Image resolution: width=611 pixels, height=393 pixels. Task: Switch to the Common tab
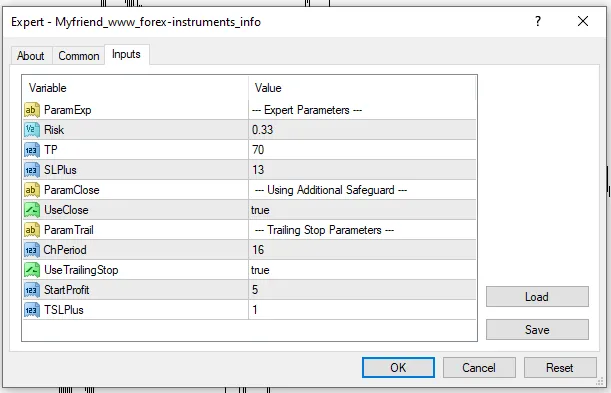point(79,56)
